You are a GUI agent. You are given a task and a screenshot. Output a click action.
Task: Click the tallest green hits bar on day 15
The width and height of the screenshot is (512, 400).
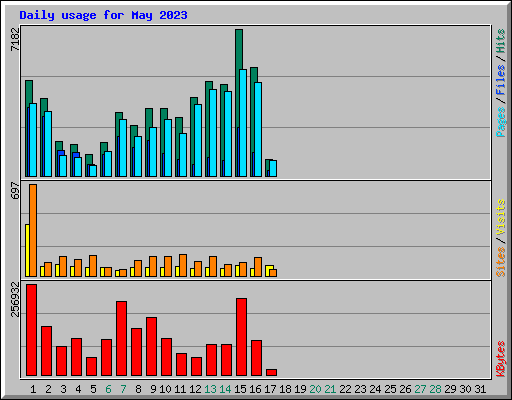(x=239, y=49)
